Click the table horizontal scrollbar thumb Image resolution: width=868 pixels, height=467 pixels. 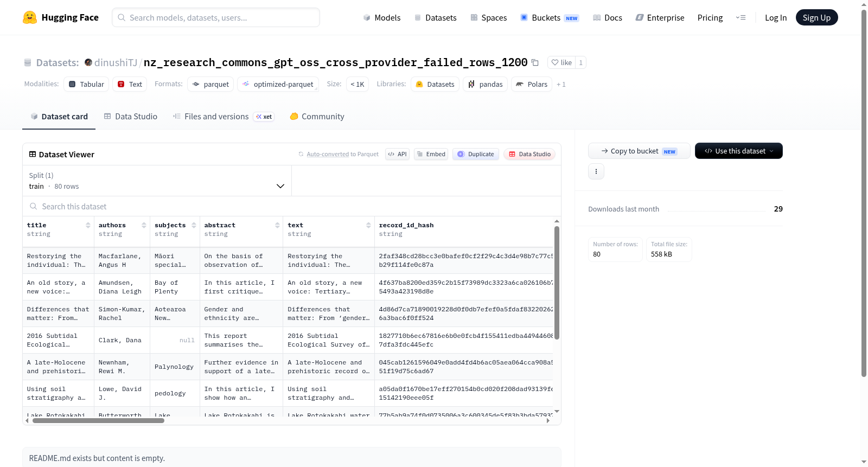click(x=98, y=420)
